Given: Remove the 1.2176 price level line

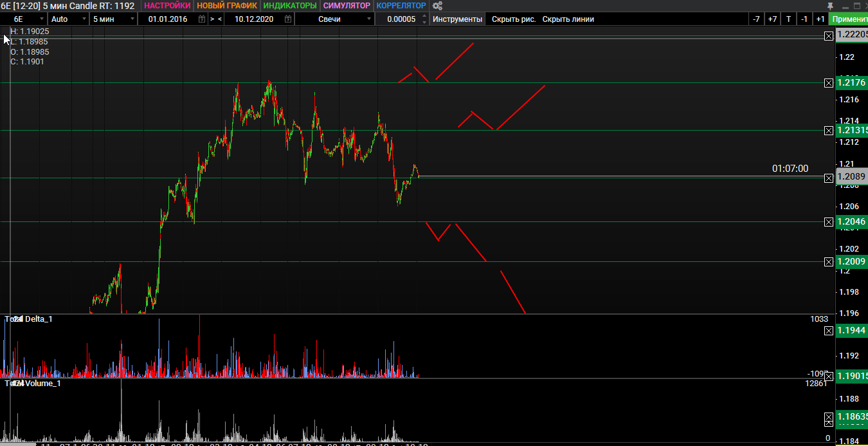Looking at the screenshot, I should click(828, 83).
